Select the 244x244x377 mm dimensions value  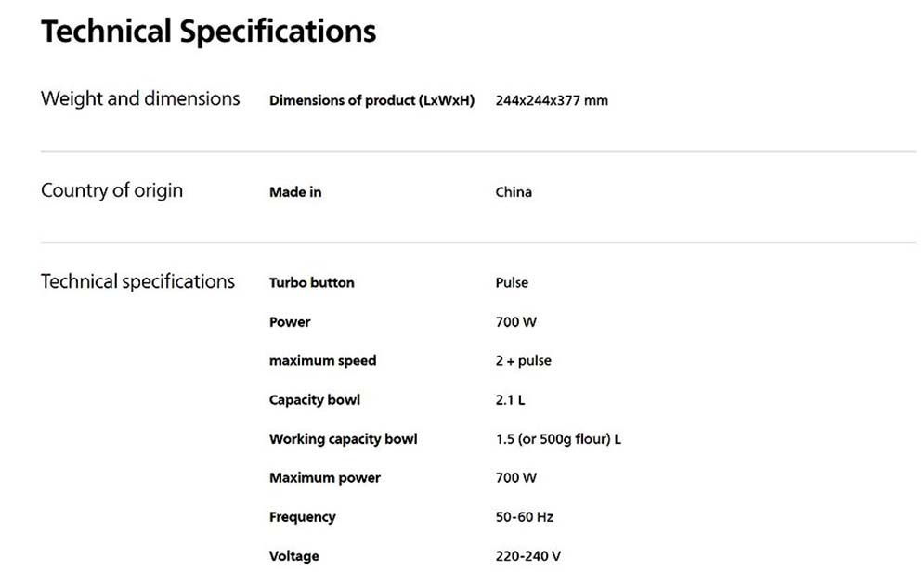552,100
